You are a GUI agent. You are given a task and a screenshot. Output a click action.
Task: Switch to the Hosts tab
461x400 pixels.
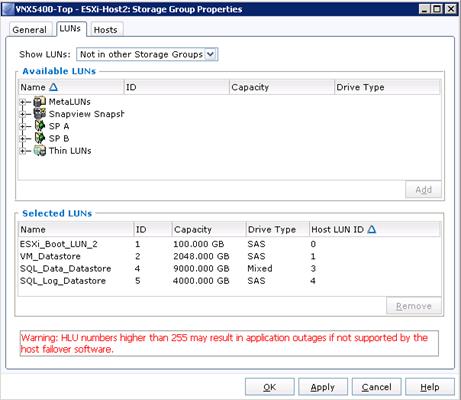pyautogui.click(x=105, y=30)
